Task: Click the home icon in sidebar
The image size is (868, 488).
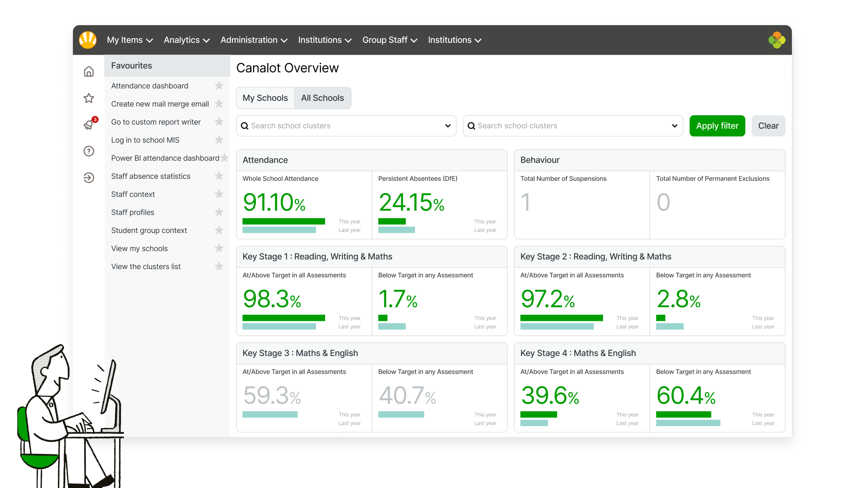Action: [89, 72]
